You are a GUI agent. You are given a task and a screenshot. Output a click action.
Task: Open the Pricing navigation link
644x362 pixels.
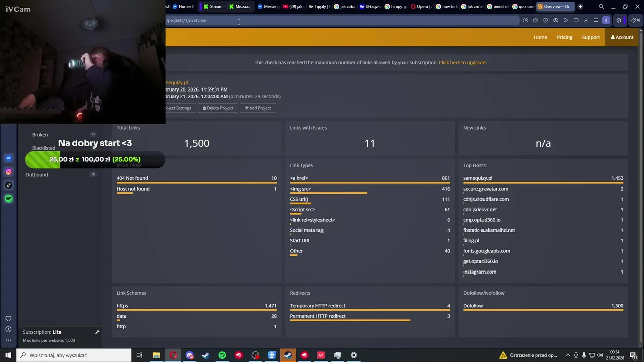point(565,37)
